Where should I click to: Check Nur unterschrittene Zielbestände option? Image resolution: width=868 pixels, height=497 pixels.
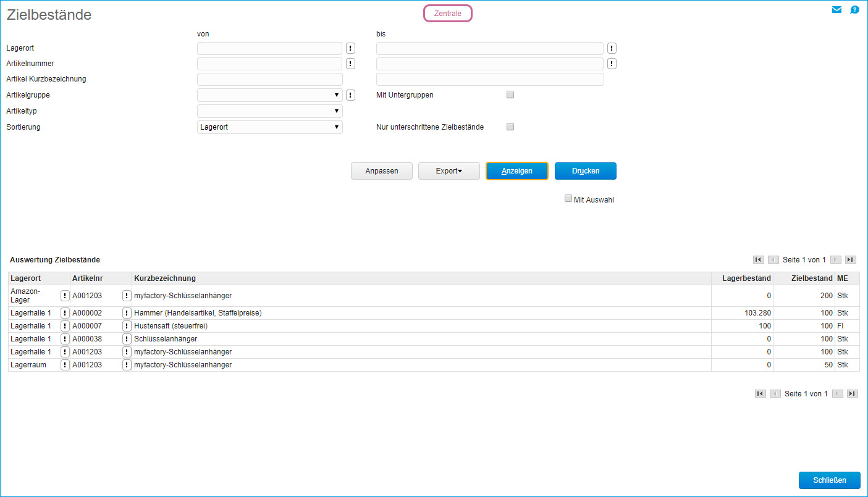[x=510, y=127]
